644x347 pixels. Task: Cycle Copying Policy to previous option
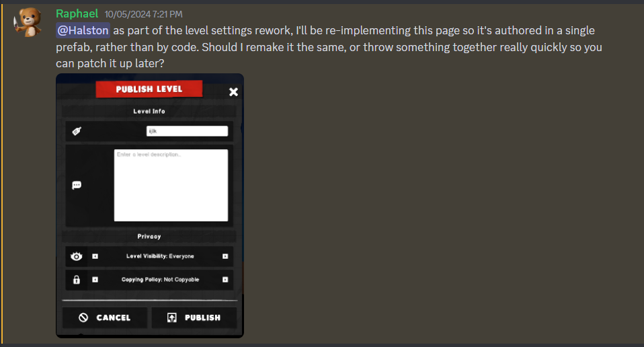tap(95, 280)
